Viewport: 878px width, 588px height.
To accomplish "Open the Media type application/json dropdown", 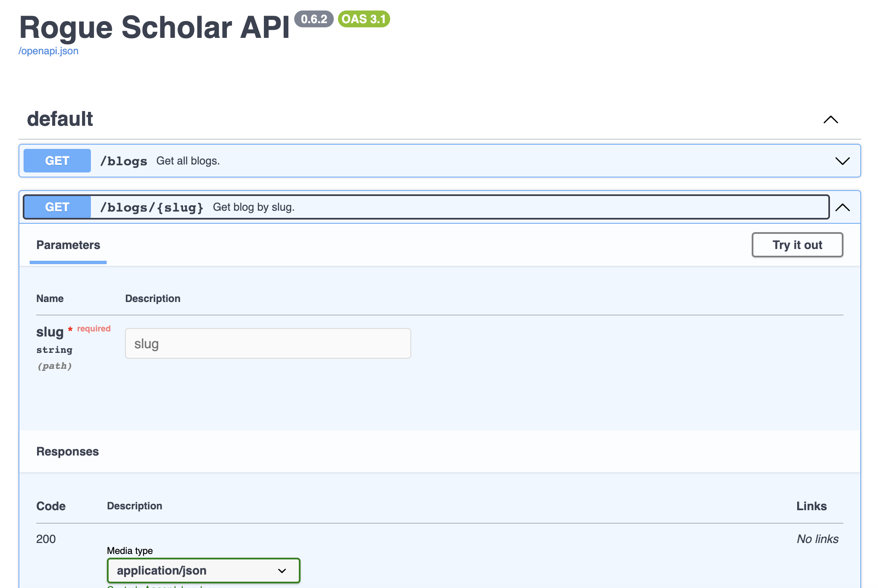I will point(203,570).
